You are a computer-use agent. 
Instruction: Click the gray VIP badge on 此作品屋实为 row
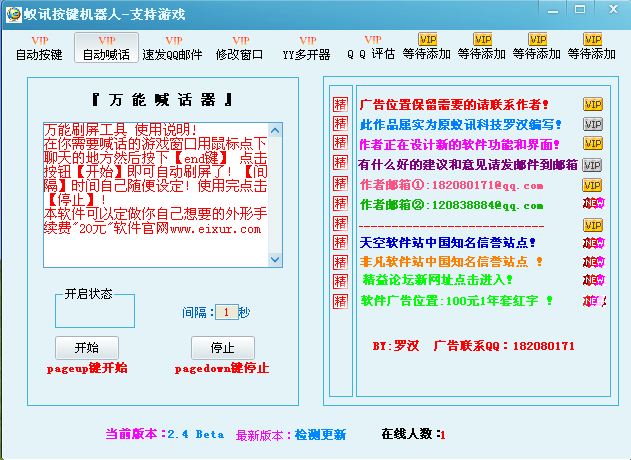point(593,124)
